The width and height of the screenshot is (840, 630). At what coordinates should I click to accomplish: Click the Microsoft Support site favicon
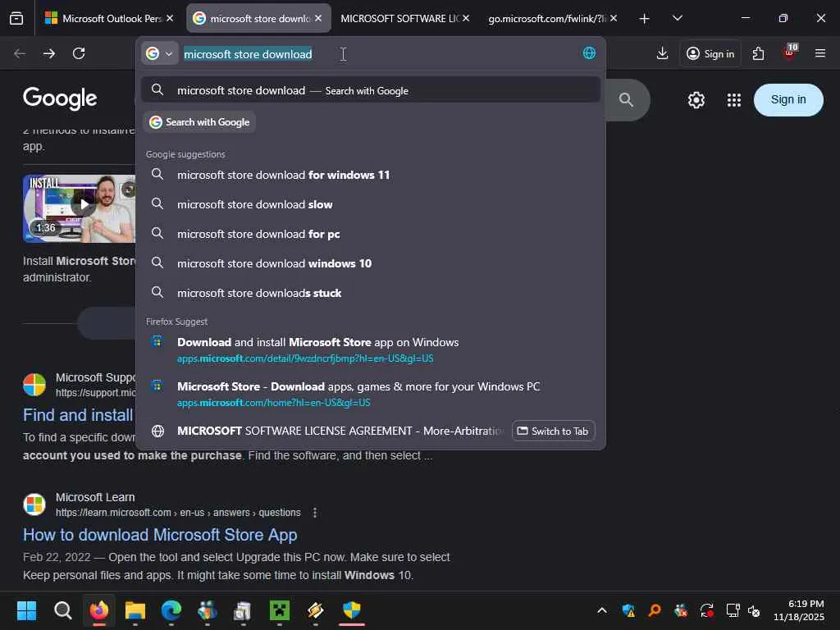(x=34, y=385)
